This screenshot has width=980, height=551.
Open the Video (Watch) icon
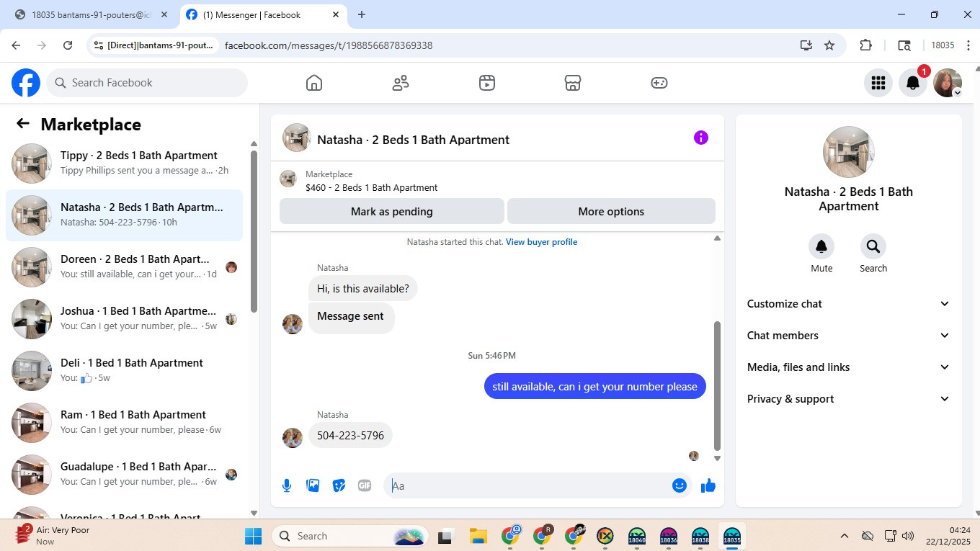[x=487, y=83]
